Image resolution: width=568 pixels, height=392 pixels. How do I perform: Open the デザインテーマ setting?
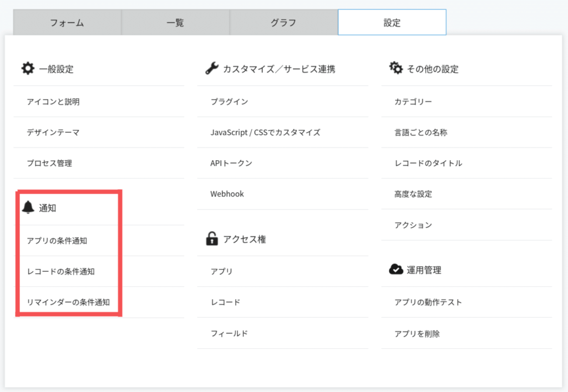53,133
